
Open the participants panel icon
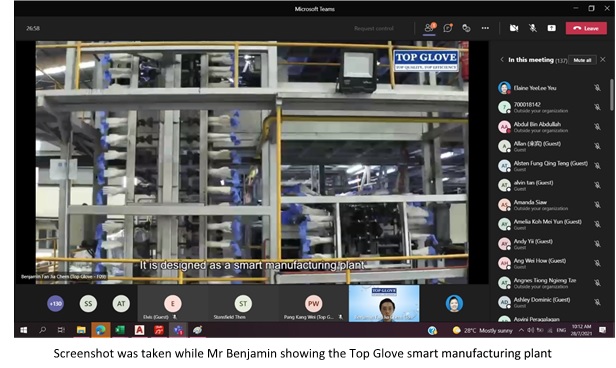pyautogui.click(x=430, y=28)
